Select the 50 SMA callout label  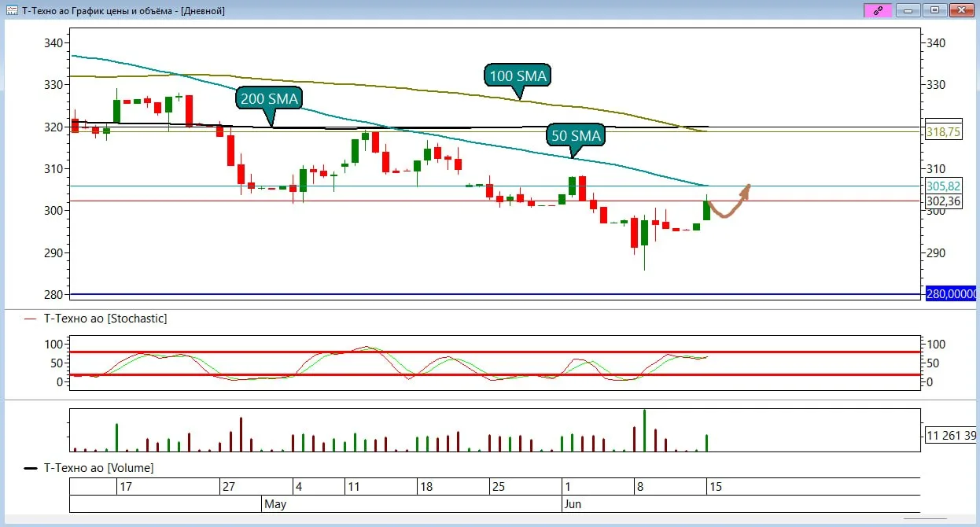pos(576,135)
